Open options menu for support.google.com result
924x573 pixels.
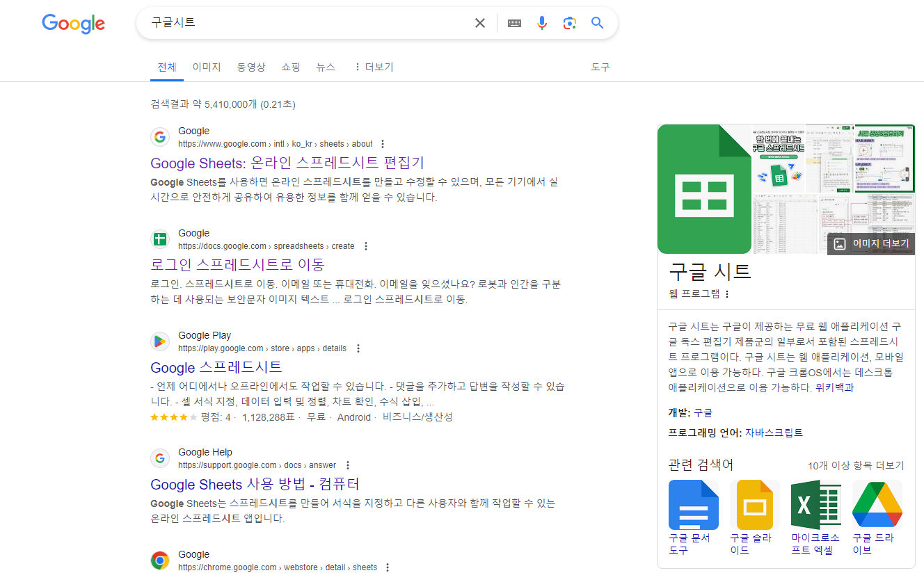click(x=348, y=465)
